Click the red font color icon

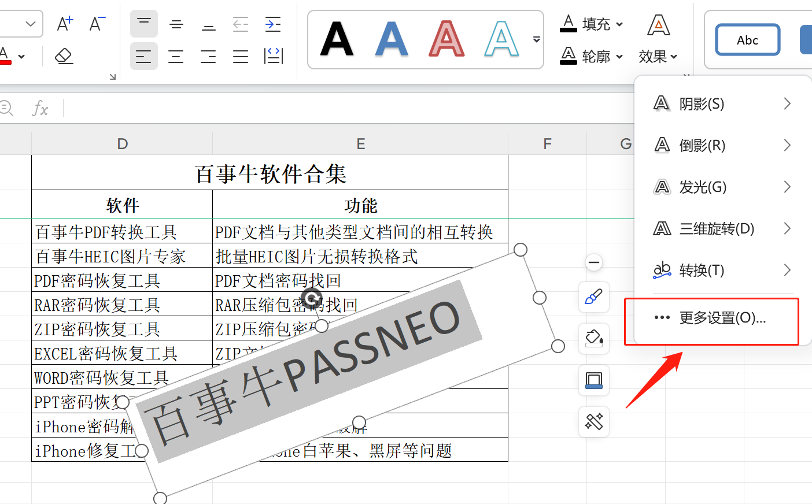tap(5, 56)
